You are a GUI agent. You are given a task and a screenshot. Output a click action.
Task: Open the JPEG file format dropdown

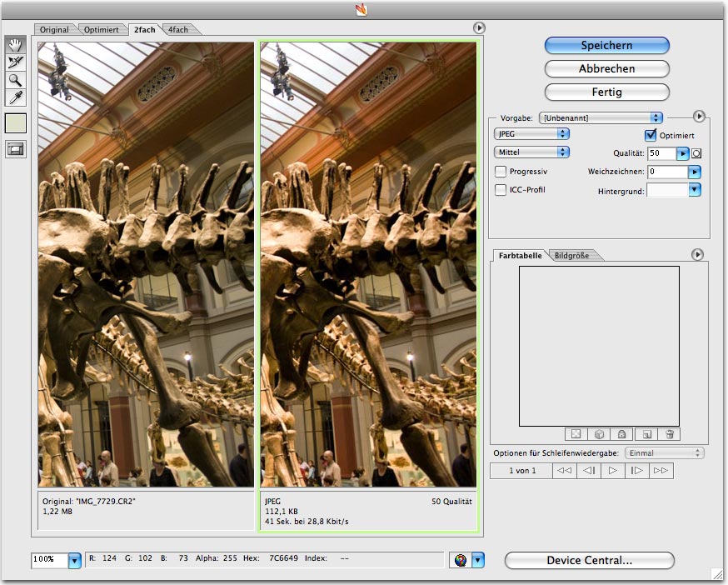click(x=531, y=133)
